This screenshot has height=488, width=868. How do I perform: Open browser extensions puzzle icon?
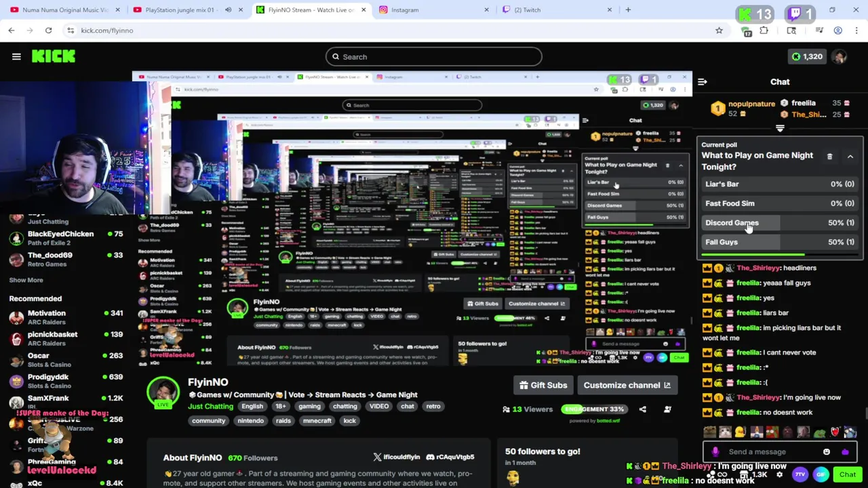coord(764,30)
